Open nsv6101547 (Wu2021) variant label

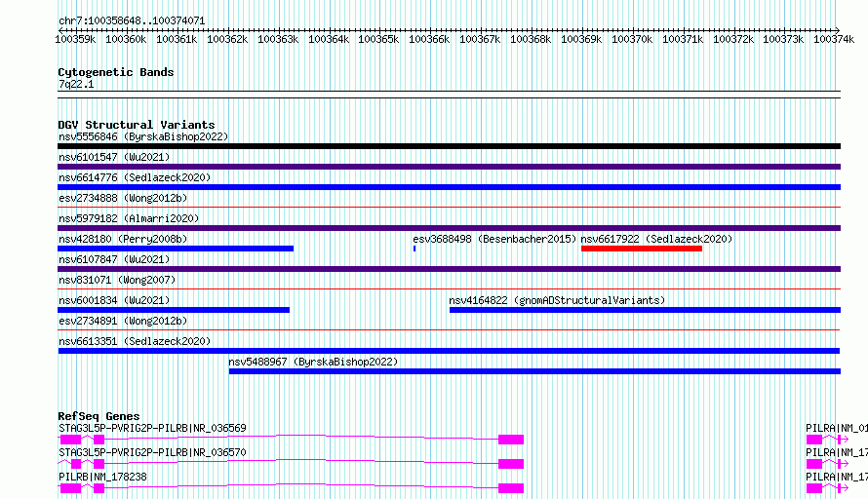pos(114,157)
